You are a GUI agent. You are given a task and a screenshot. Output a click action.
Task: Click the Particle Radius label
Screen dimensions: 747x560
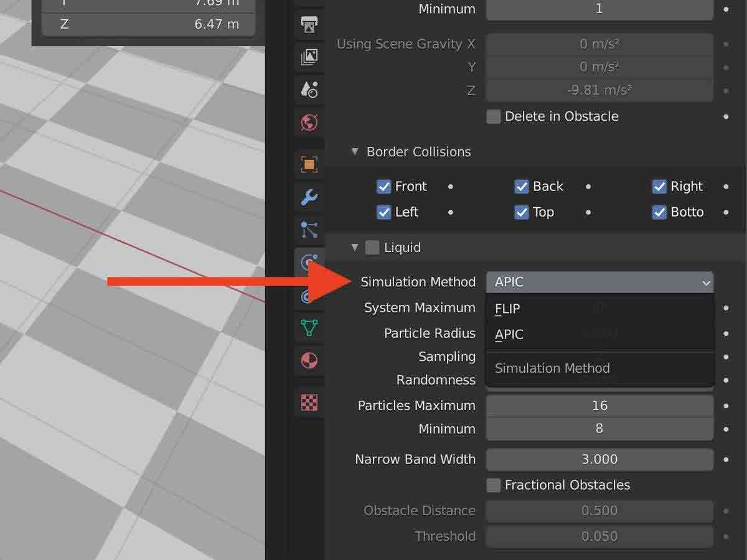tap(430, 334)
